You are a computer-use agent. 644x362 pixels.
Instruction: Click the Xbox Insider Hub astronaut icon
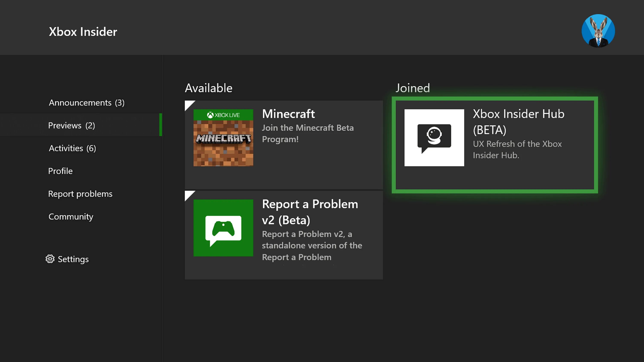click(x=434, y=138)
